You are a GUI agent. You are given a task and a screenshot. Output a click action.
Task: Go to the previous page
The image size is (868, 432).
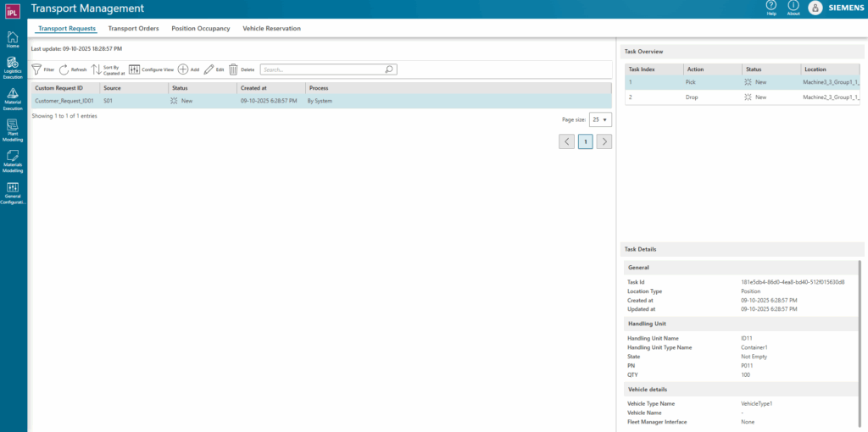coord(566,141)
